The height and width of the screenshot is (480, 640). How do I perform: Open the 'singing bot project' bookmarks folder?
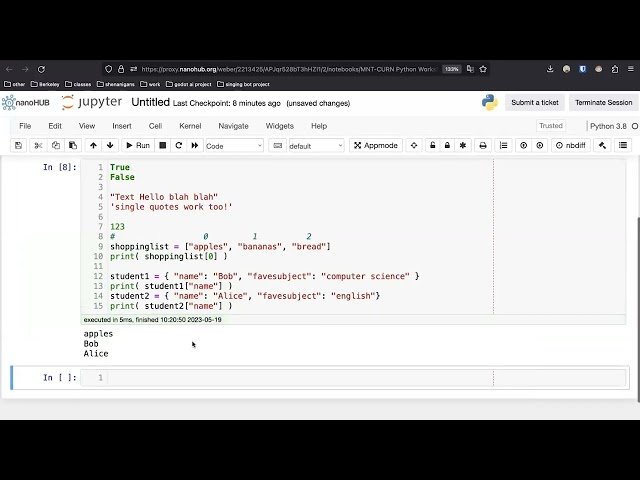click(x=244, y=84)
